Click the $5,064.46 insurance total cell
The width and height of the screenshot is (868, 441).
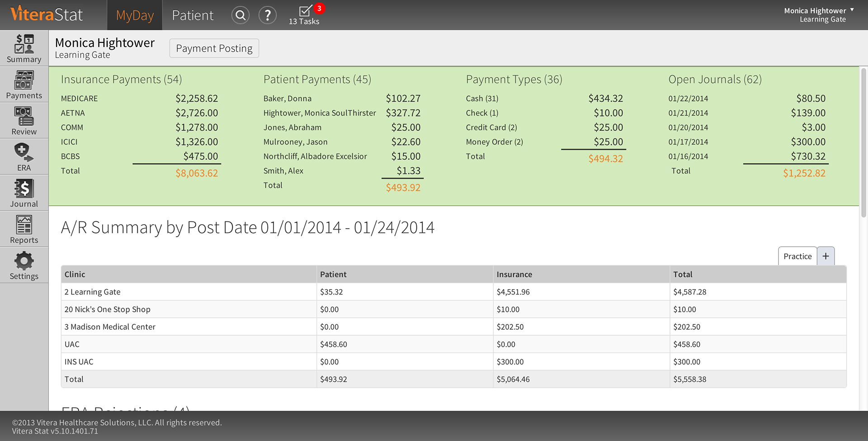click(581, 380)
